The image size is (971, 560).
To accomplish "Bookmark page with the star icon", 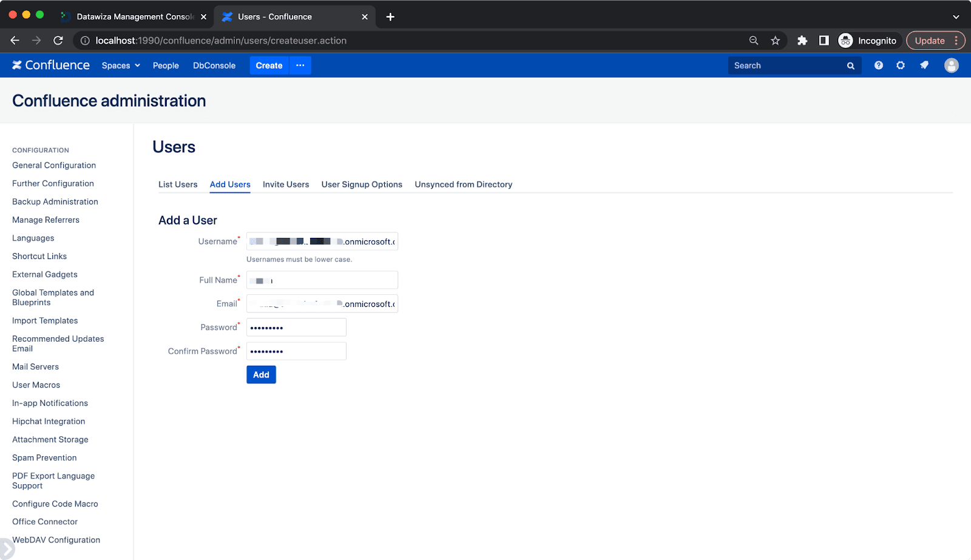I will (775, 41).
